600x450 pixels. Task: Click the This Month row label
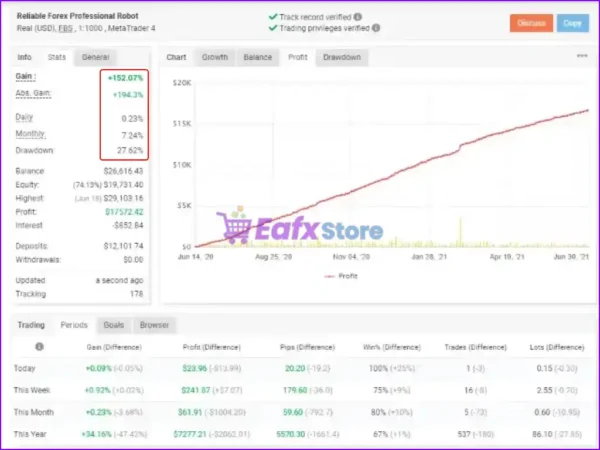tap(34, 412)
